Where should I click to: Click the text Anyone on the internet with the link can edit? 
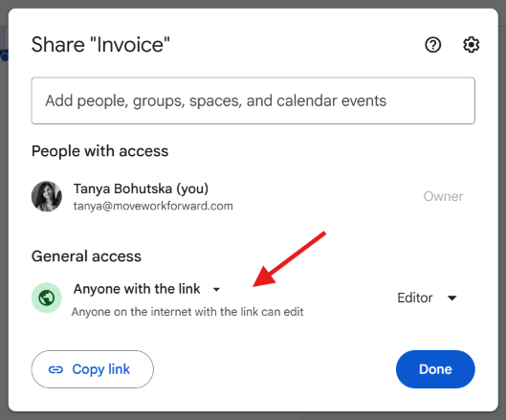pos(187,312)
